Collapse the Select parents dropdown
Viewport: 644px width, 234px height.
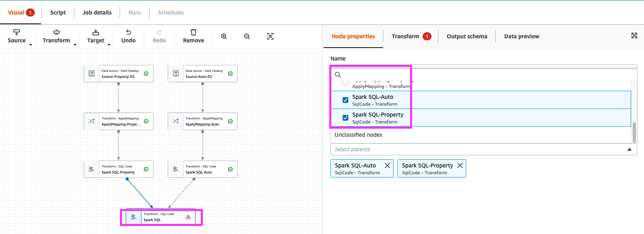tap(629, 149)
